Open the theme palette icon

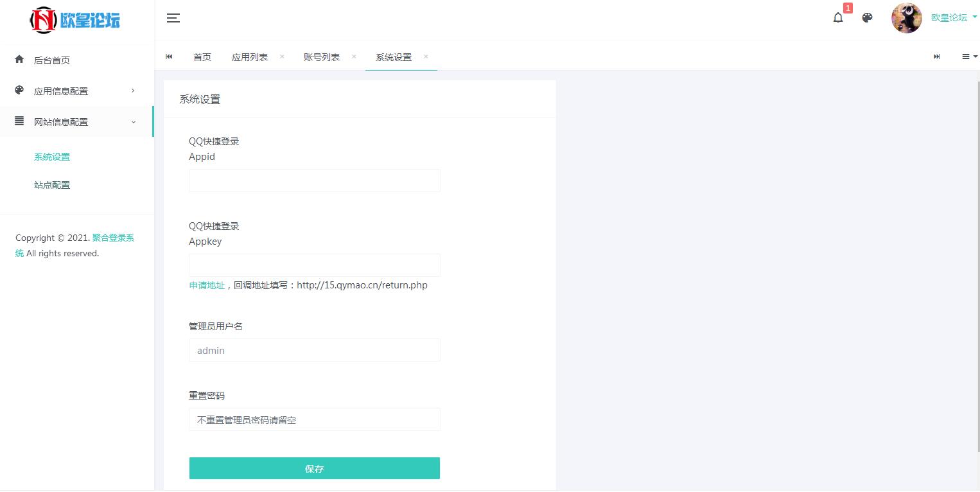868,18
